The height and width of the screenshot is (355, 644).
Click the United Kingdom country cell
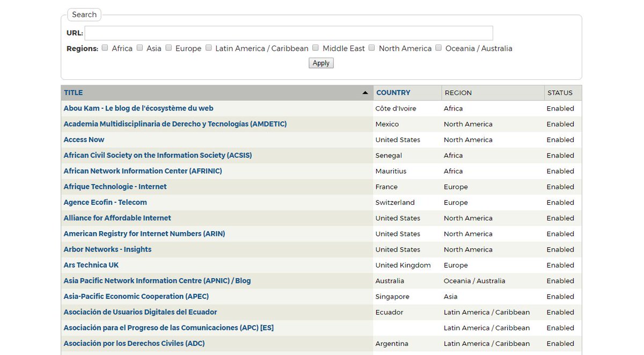[403, 265]
